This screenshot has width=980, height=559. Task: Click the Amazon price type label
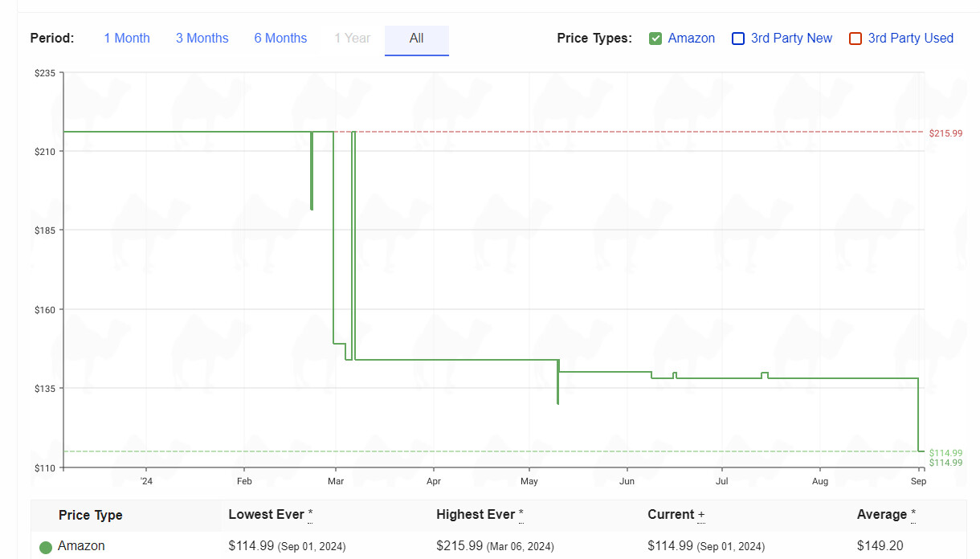point(691,39)
